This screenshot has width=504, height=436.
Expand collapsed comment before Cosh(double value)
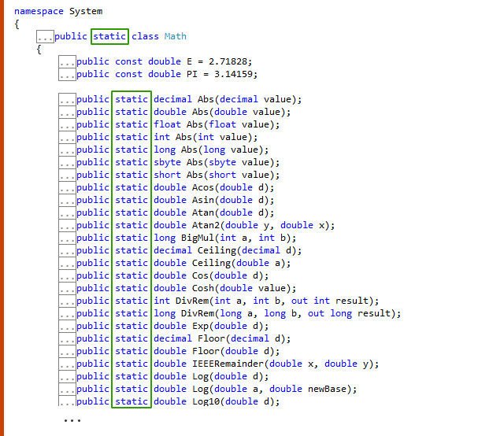[x=67, y=289]
